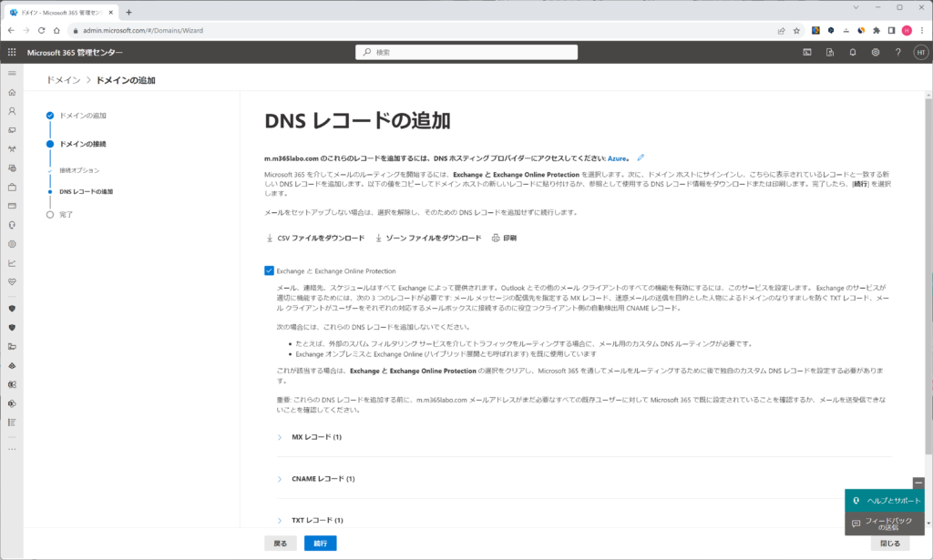The height and width of the screenshot is (560, 933).
Task: Open Teams and groups icon in the sidebar
Action: pos(12,149)
